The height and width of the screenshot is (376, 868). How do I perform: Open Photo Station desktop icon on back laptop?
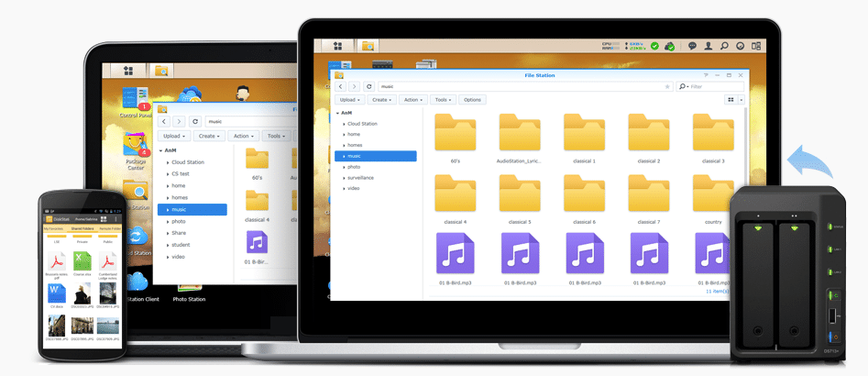click(189, 293)
